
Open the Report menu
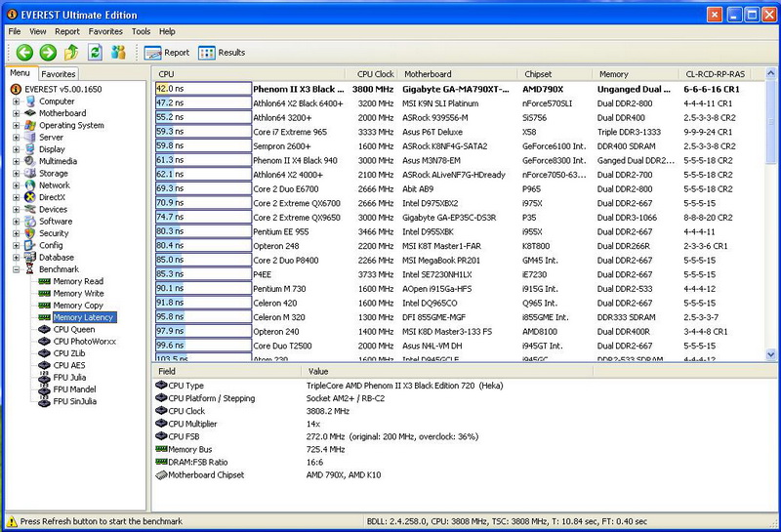coord(67,31)
